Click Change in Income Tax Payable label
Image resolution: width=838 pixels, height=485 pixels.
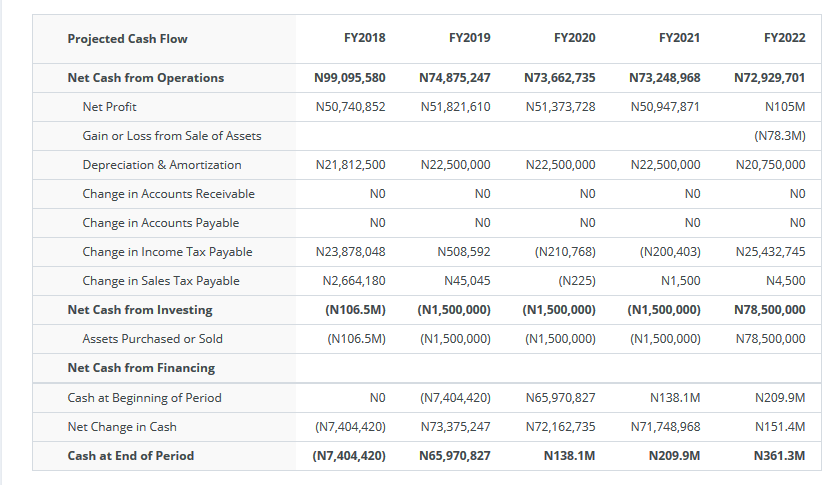click(167, 252)
